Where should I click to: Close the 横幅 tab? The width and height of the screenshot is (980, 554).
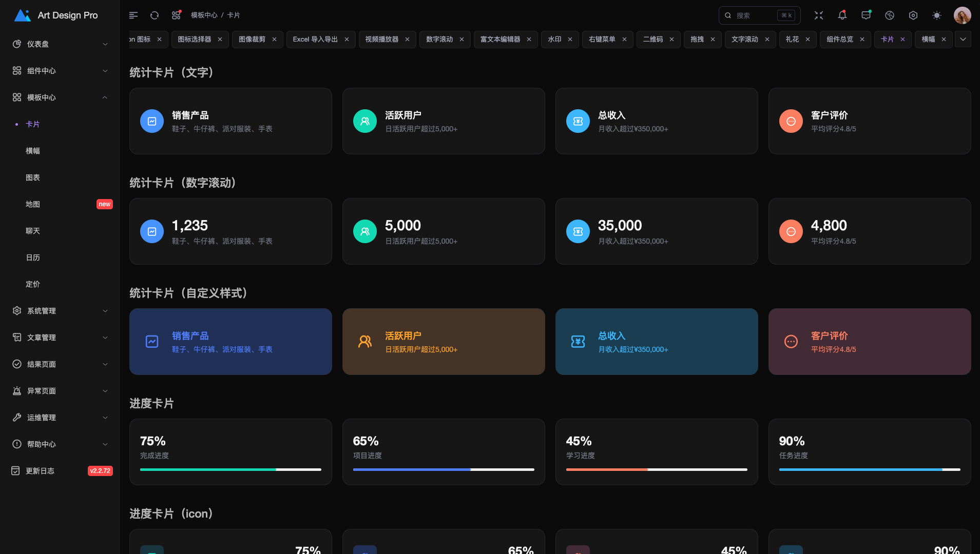click(944, 39)
